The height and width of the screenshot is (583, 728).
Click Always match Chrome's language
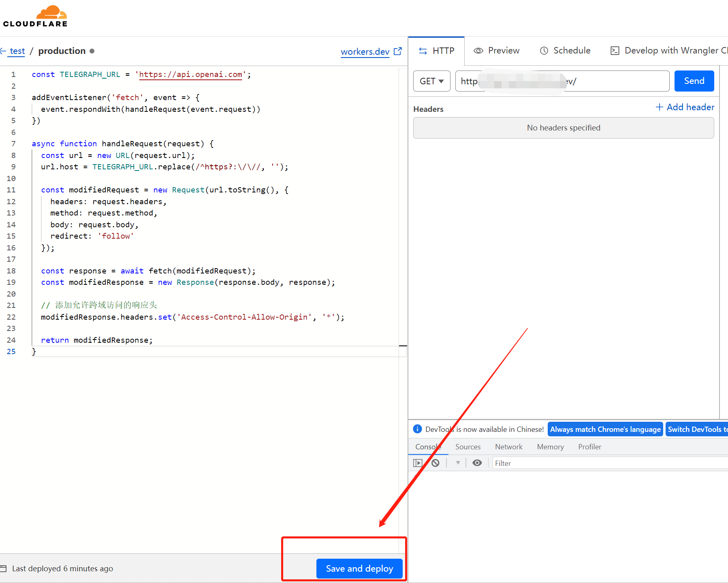point(605,429)
